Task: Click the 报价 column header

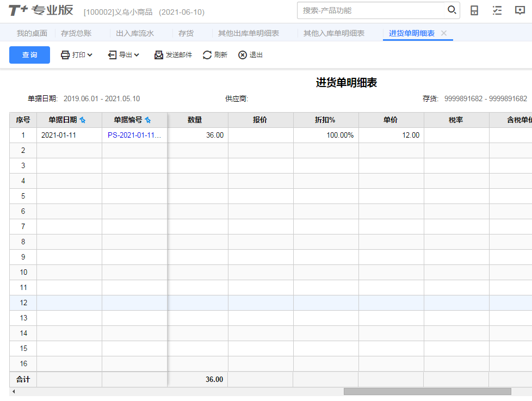Action: (x=260, y=120)
